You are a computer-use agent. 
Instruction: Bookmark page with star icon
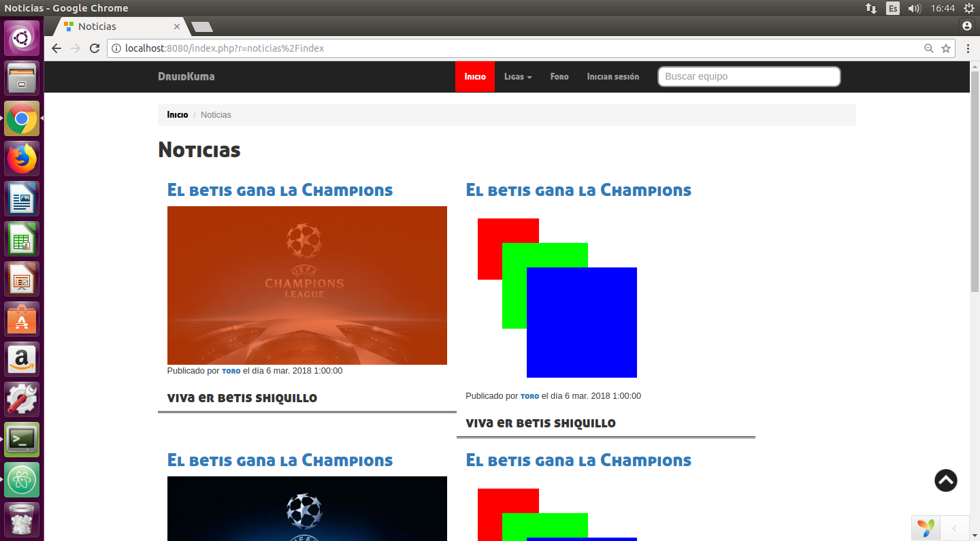coord(945,48)
